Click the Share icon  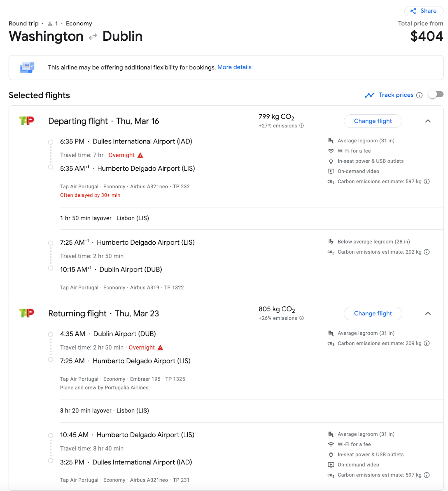[x=413, y=11]
